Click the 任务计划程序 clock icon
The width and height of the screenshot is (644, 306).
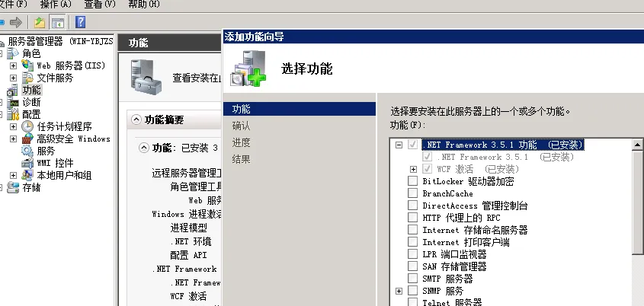pyautogui.click(x=27, y=126)
